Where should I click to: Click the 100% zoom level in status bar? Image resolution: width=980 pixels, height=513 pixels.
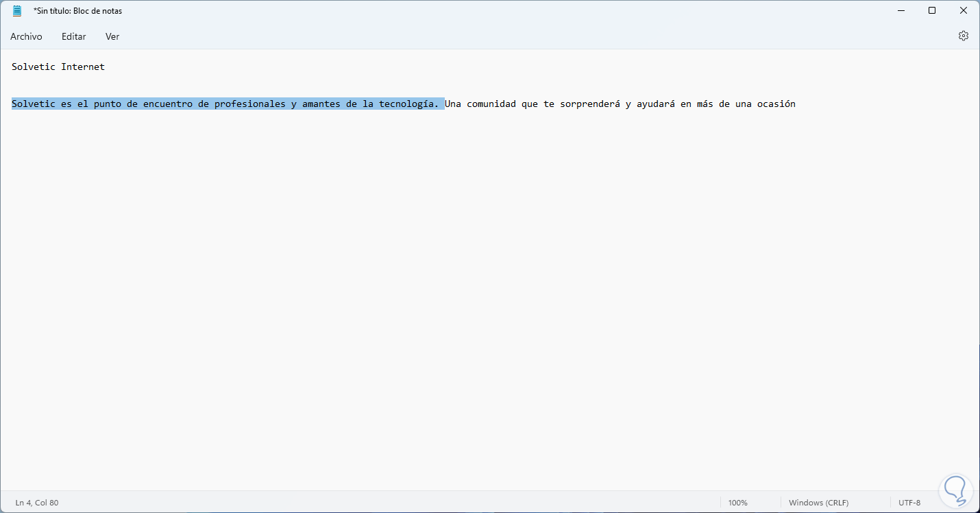click(738, 503)
